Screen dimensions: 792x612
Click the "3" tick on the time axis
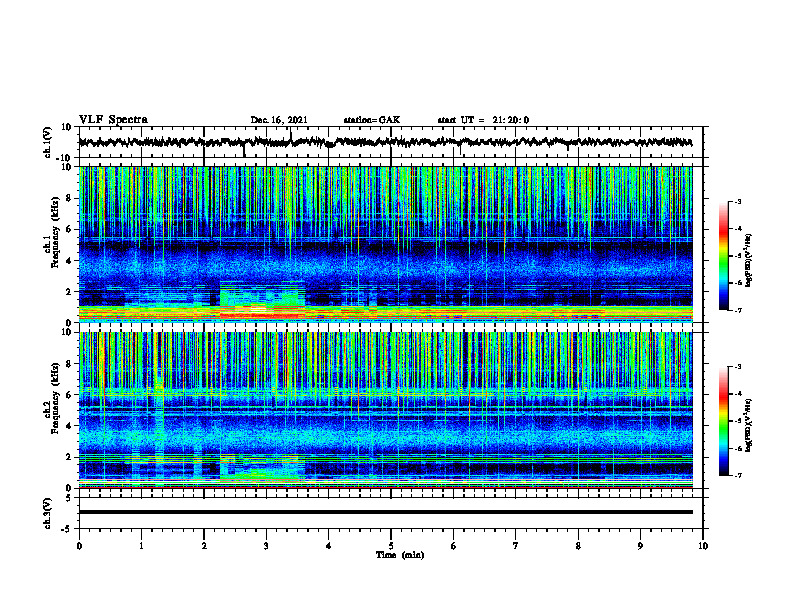(266, 546)
